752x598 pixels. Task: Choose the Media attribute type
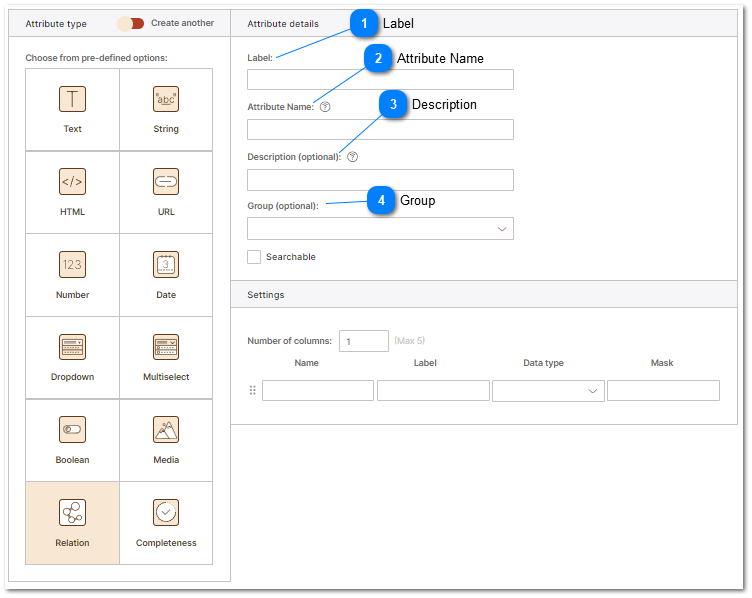[x=166, y=431]
